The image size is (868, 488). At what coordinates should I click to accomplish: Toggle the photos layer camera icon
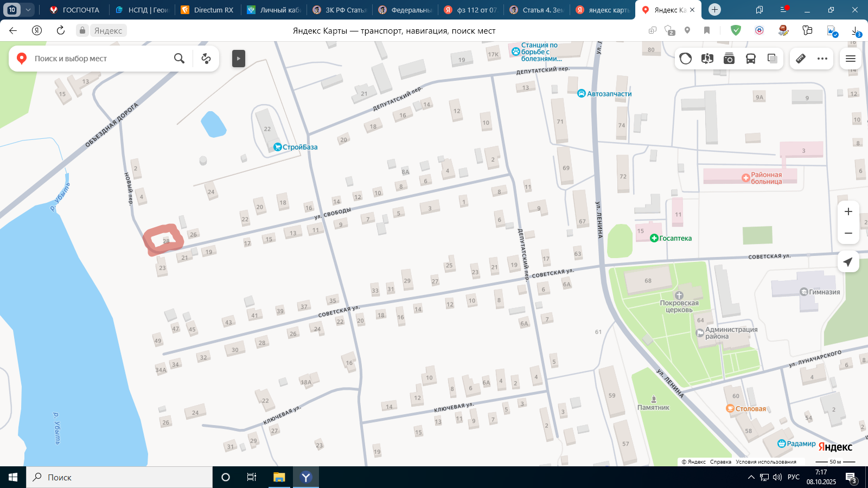729,59
